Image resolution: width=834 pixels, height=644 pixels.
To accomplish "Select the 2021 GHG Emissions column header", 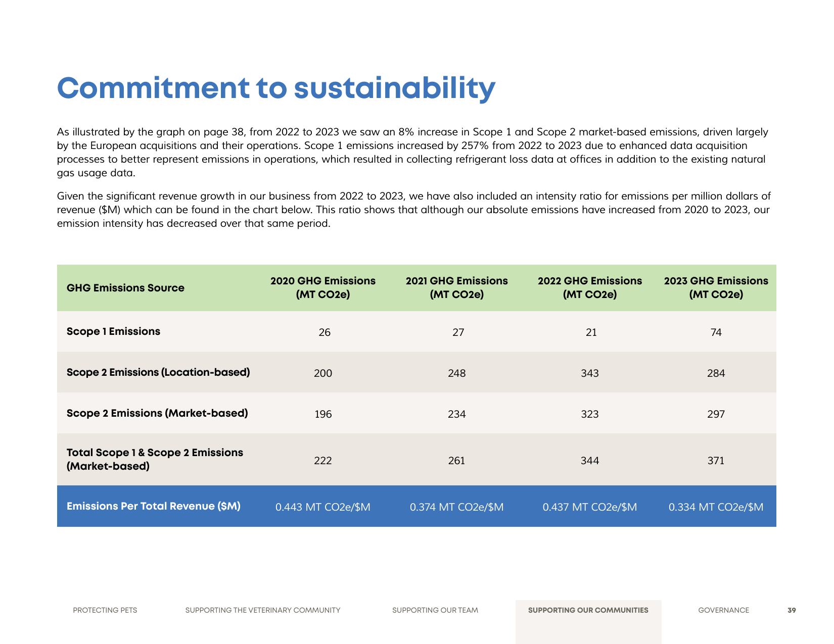I will pos(457,287).
